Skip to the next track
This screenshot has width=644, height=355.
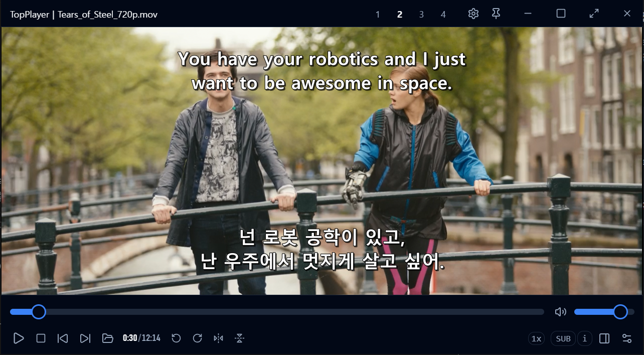(85, 338)
